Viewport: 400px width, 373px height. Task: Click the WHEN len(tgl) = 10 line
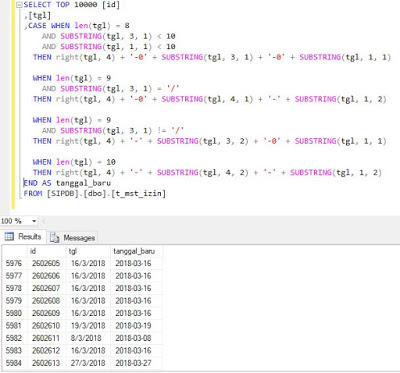74,162
